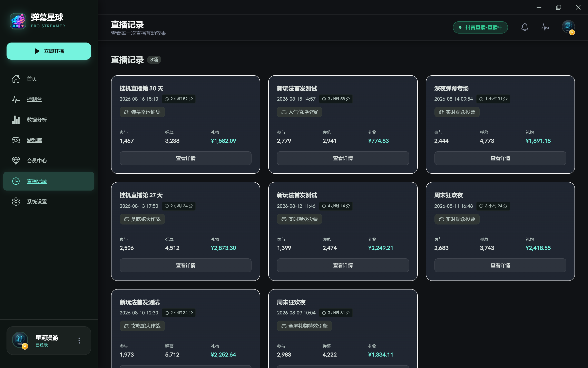Click the clock icon beside 2 小时 52 分
Image resolution: width=588 pixels, height=368 pixels.
(167, 99)
